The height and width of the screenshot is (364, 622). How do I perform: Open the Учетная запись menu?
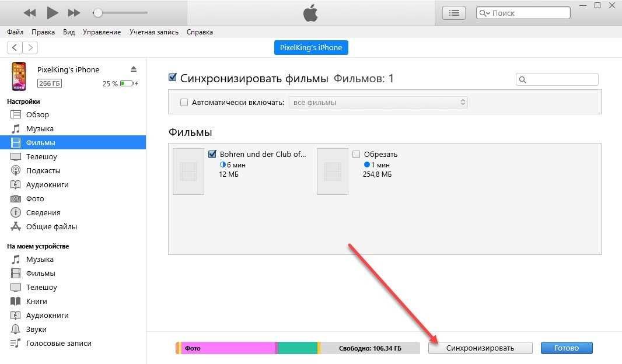tap(154, 32)
